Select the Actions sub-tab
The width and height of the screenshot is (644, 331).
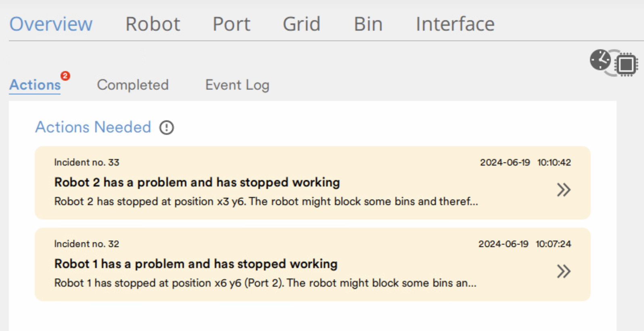(35, 85)
